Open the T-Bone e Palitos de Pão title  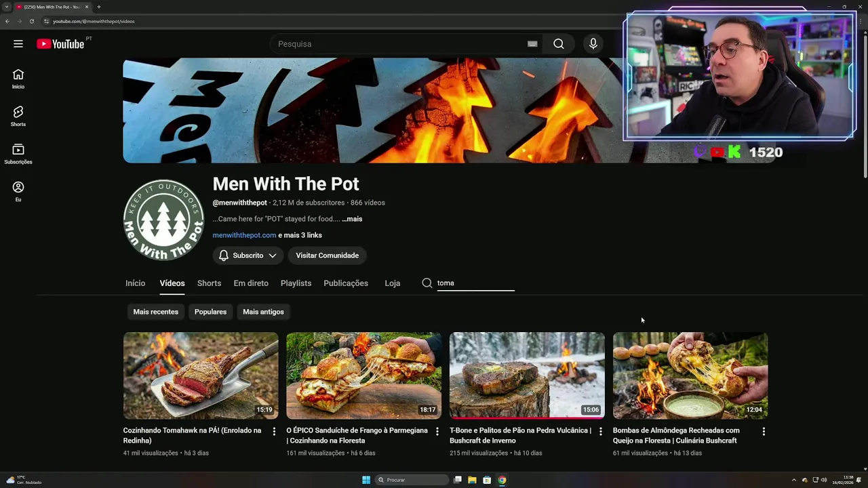[x=520, y=435]
